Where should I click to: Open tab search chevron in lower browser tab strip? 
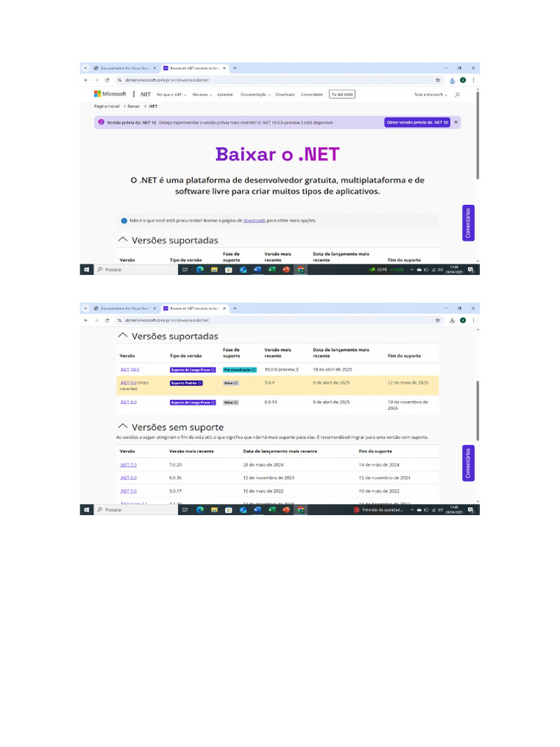point(86,309)
